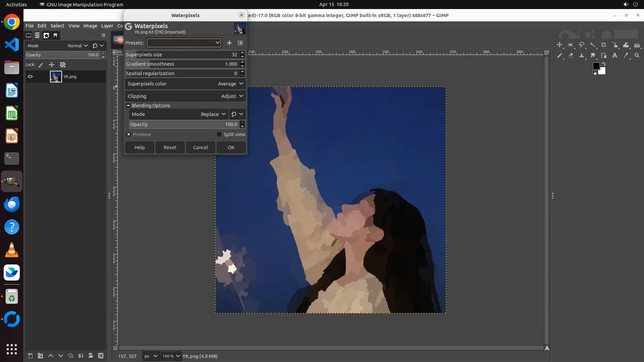Add a layer mask using the mask icon
The width and height of the screenshot is (644, 362).
point(91,356)
